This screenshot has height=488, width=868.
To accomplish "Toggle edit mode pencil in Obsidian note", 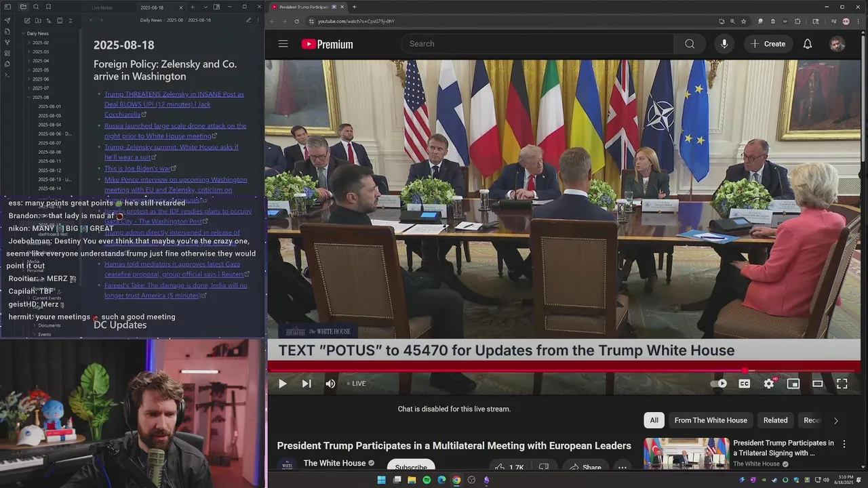I will (248, 20).
